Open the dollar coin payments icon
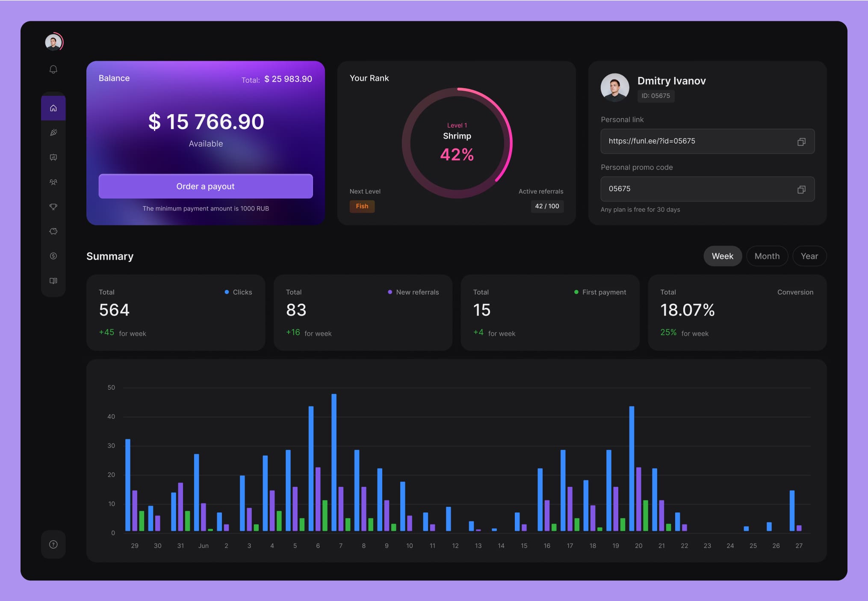Image resolution: width=868 pixels, height=601 pixels. tap(53, 256)
